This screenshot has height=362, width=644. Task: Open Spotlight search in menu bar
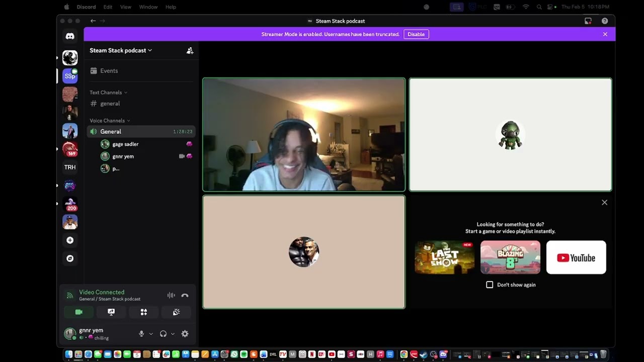pyautogui.click(x=539, y=7)
